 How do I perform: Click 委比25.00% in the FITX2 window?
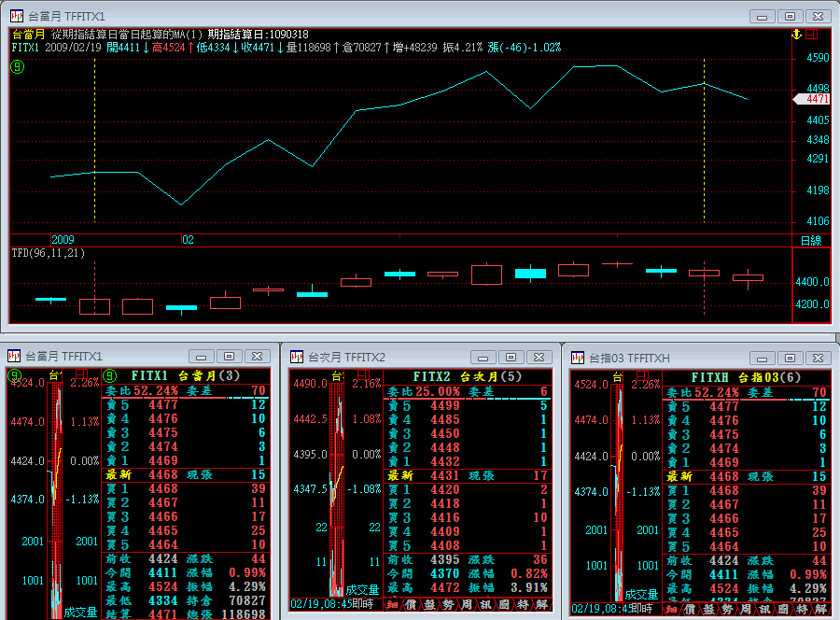click(x=424, y=392)
